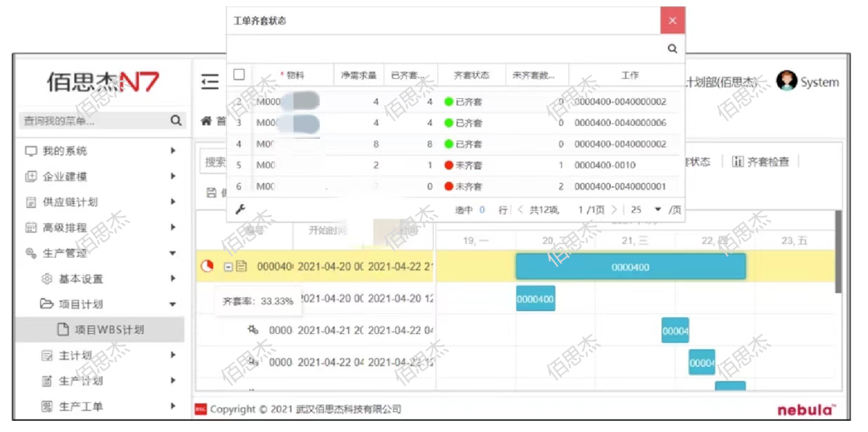Open the 生产计划 menu label
The image size is (868, 432).
click(x=81, y=381)
